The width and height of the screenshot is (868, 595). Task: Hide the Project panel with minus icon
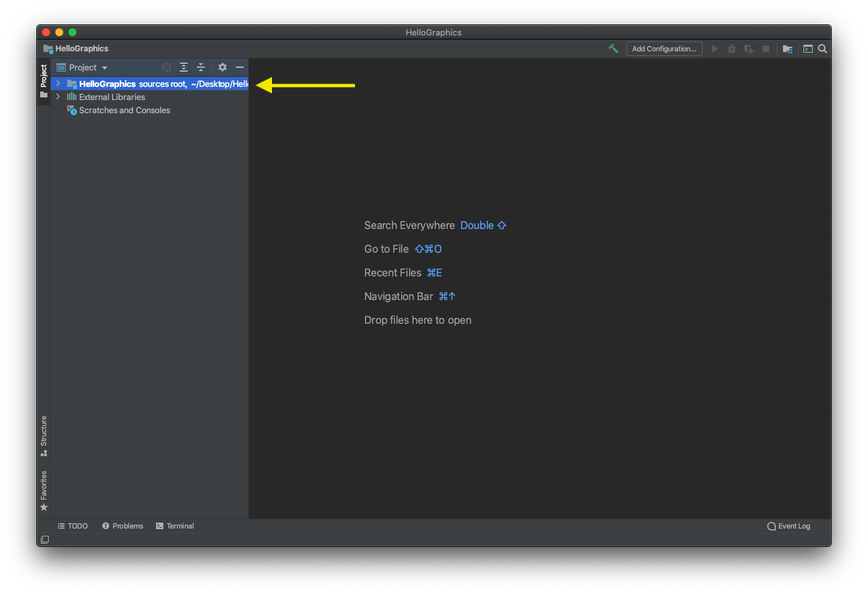(x=240, y=67)
